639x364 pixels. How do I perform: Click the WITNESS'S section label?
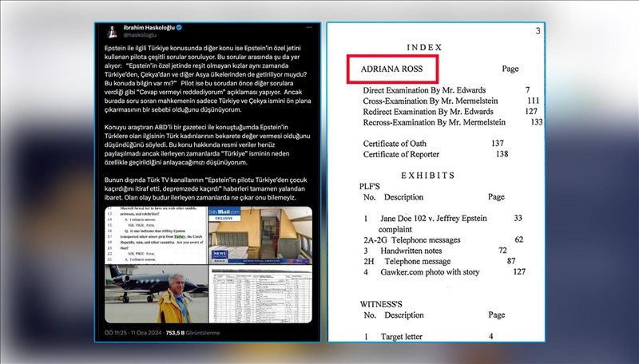click(381, 304)
